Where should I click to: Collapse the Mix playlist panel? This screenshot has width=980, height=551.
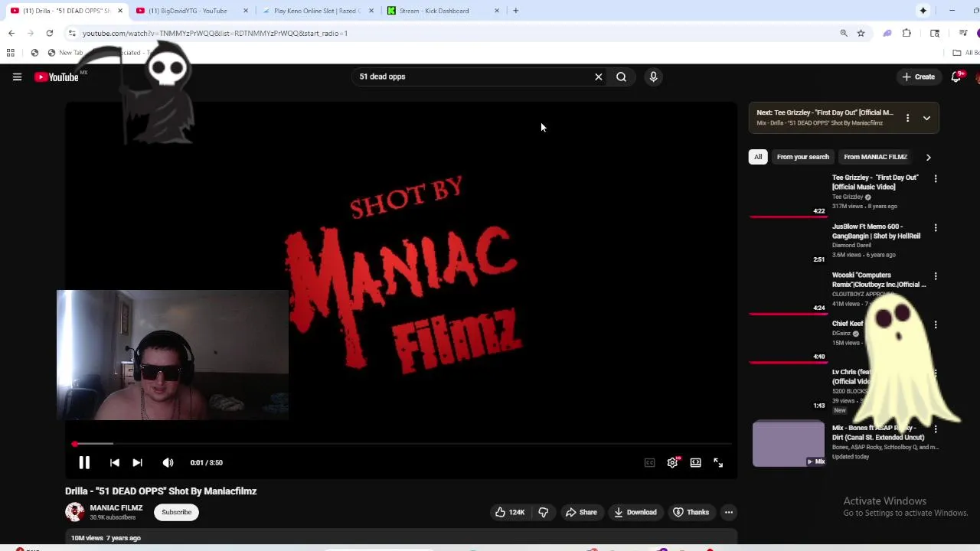926,118
